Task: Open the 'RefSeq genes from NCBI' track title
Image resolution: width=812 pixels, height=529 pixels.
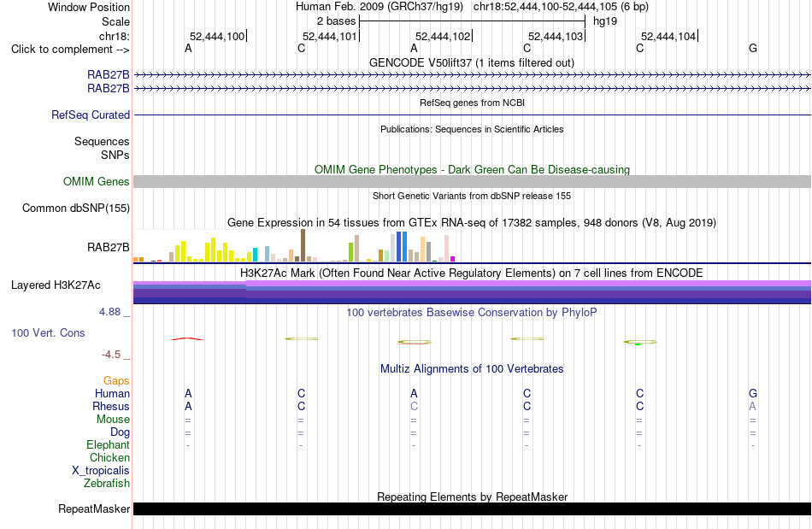Action: [472, 103]
